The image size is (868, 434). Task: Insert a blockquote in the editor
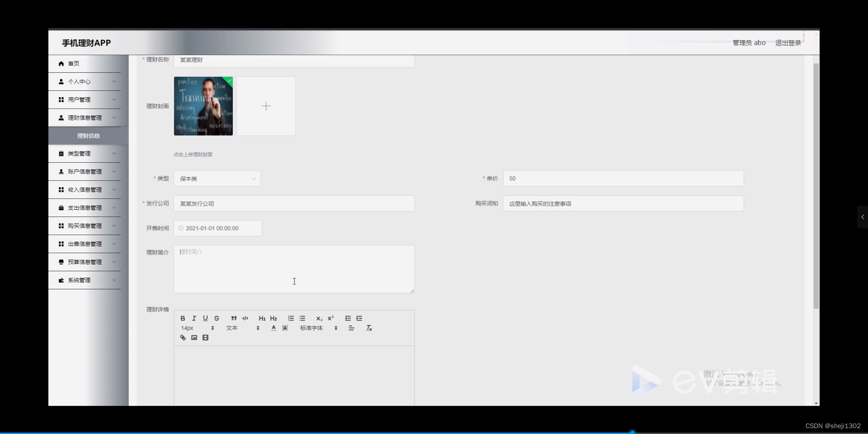234,318
